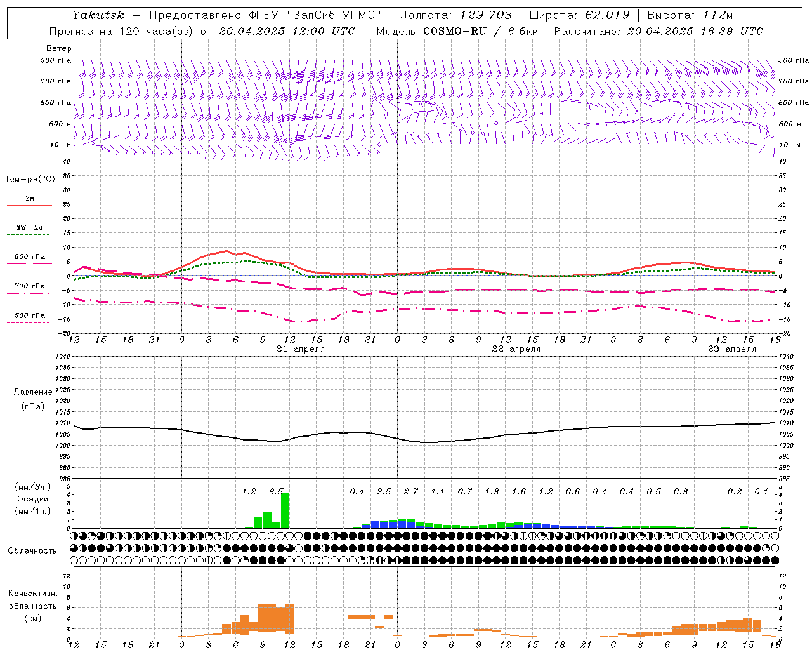Screen dimensions: 812x650
Task: Click the 'Предоставлено ФГБУ "ЗапСиб УГМС"' header text
Action: (265, 15)
